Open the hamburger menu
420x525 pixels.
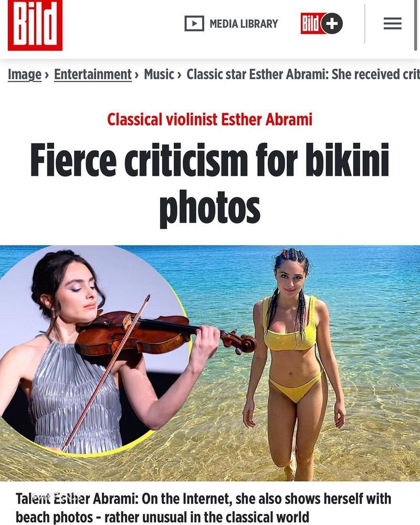click(x=393, y=24)
